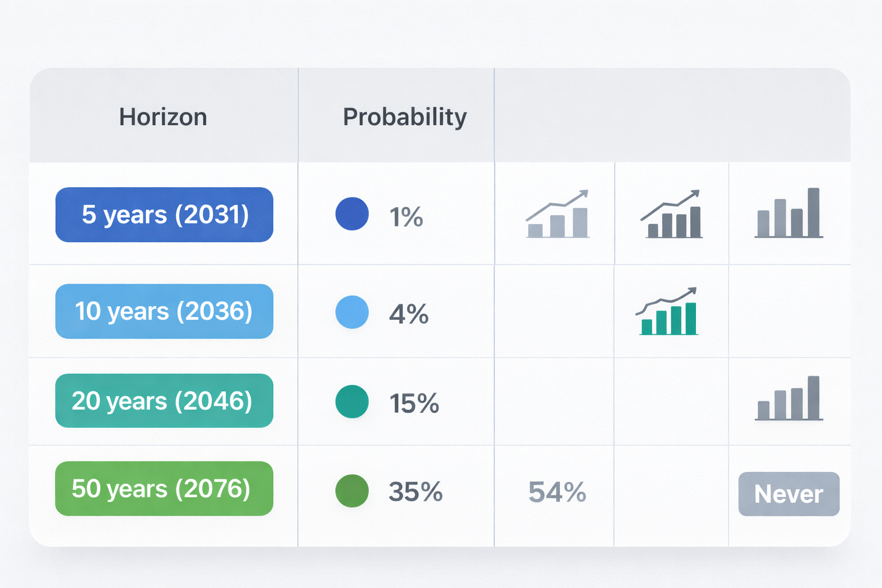Screen dimensions: 882x588
Task: Click the light gray trend chart icon in the 5 years row
Action: (558, 215)
